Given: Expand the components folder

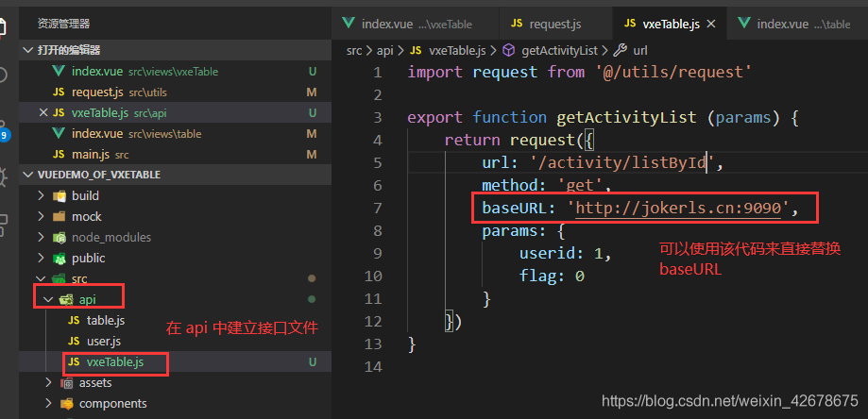Looking at the screenshot, I should pos(48,404).
